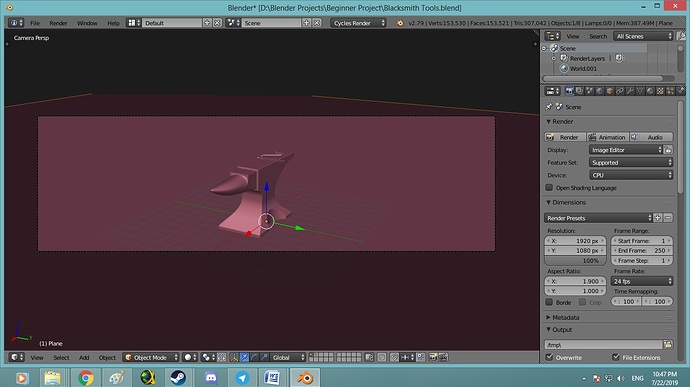Viewport: 690px width, 387px height.
Task: Open the Select menu in viewport header
Action: point(61,358)
